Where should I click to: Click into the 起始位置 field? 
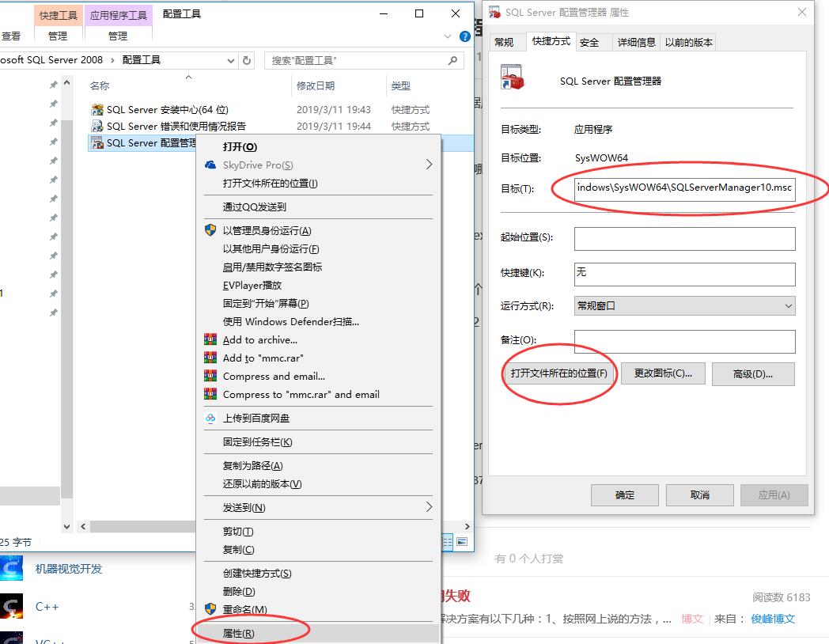[x=685, y=238]
